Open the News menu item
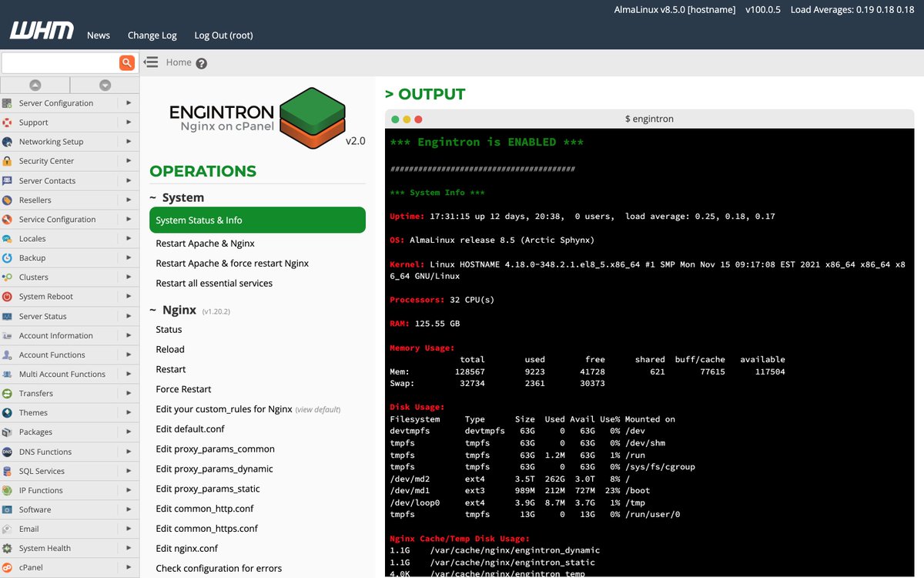This screenshot has height=578, width=924. tap(99, 35)
